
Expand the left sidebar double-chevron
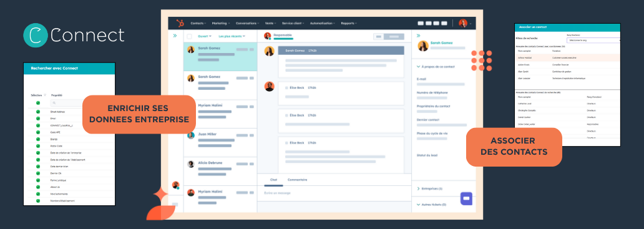click(x=175, y=36)
